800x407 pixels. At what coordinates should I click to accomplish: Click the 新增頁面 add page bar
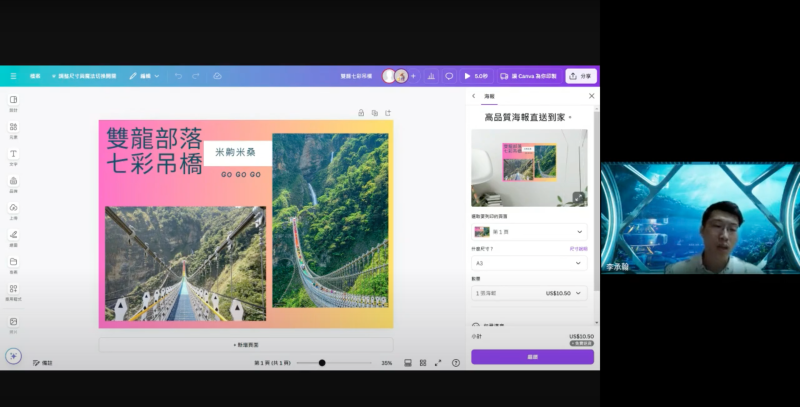pos(246,345)
